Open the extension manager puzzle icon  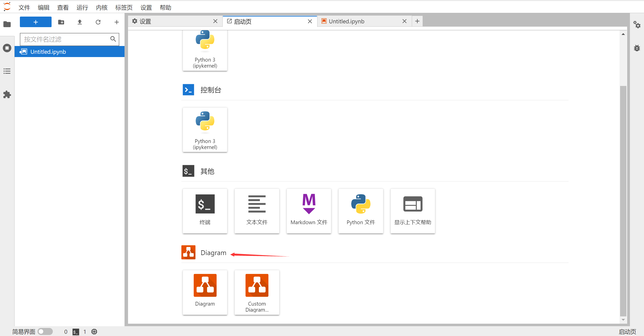coord(7,94)
